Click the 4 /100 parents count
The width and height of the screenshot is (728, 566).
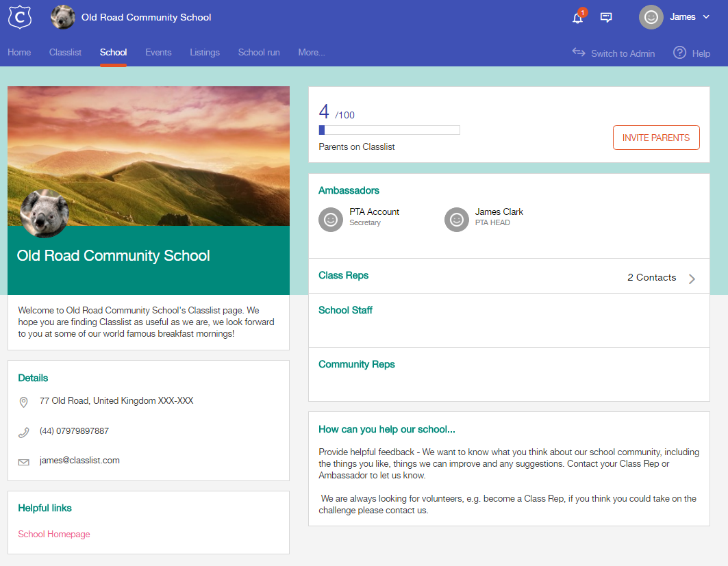pyautogui.click(x=337, y=112)
